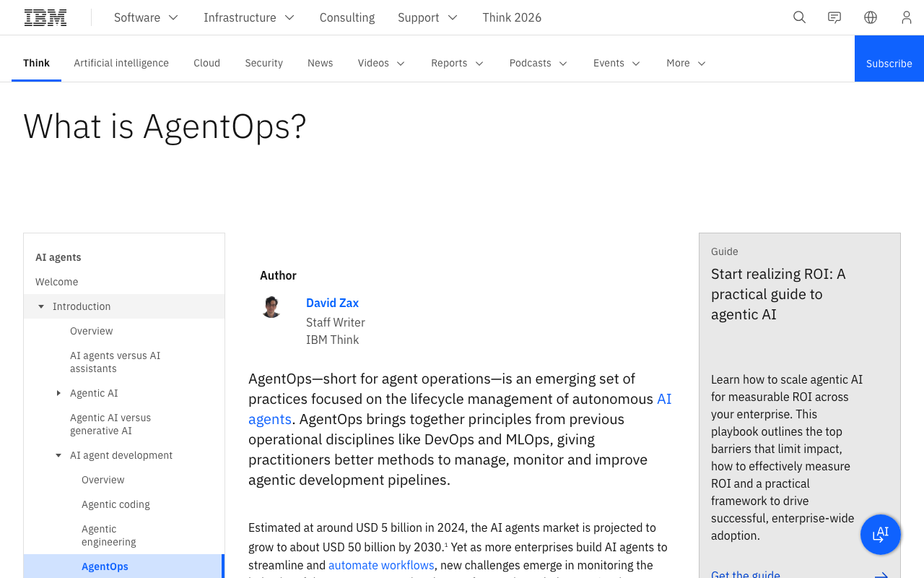Expand the Support menu

click(x=427, y=17)
